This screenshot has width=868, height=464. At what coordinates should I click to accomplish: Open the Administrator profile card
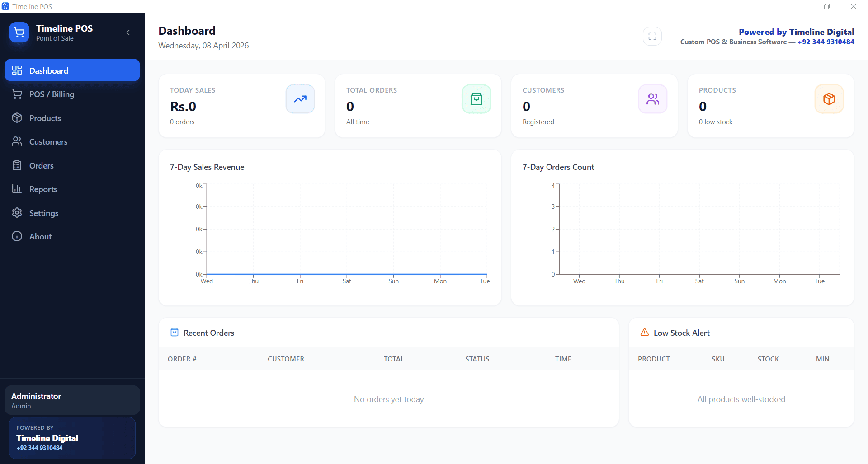72,399
